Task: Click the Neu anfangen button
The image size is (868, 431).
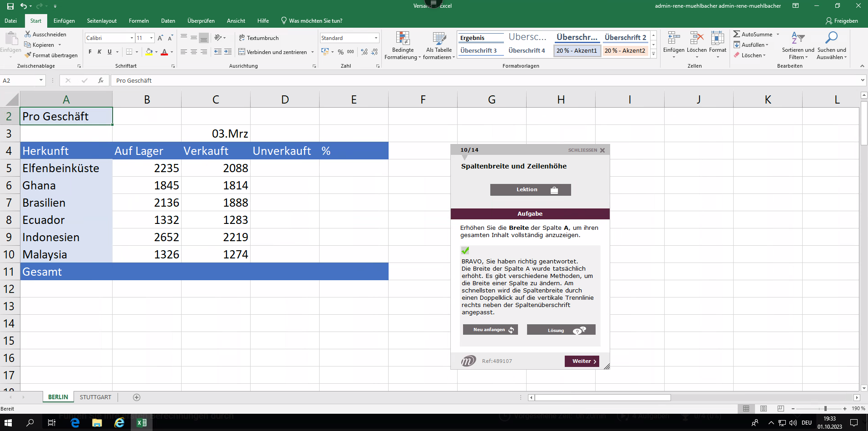Action: point(490,330)
